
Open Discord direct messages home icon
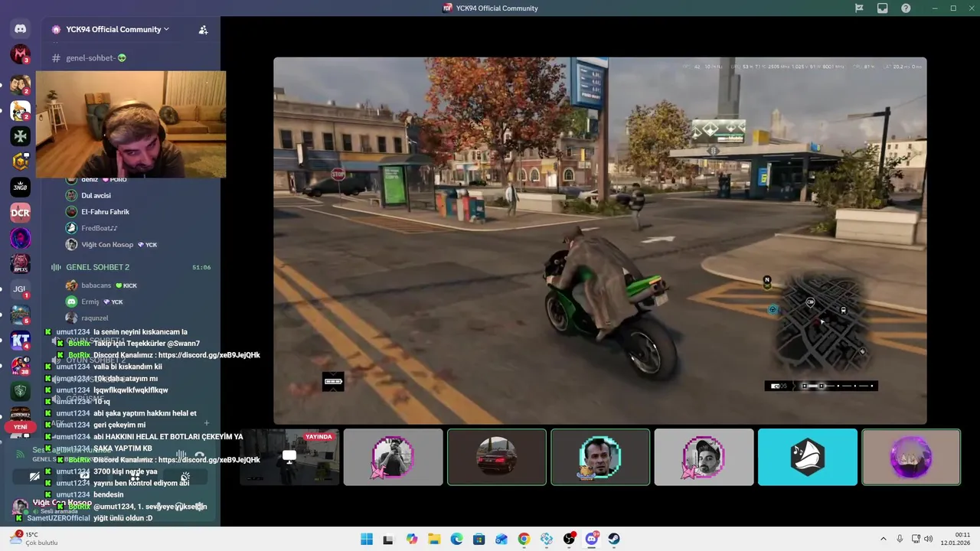click(21, 29)
